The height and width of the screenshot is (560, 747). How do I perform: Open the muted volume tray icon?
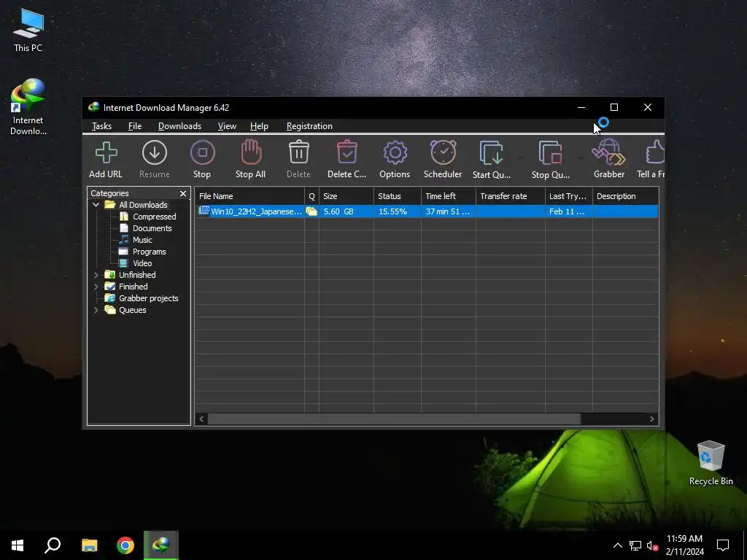point(652,545)
